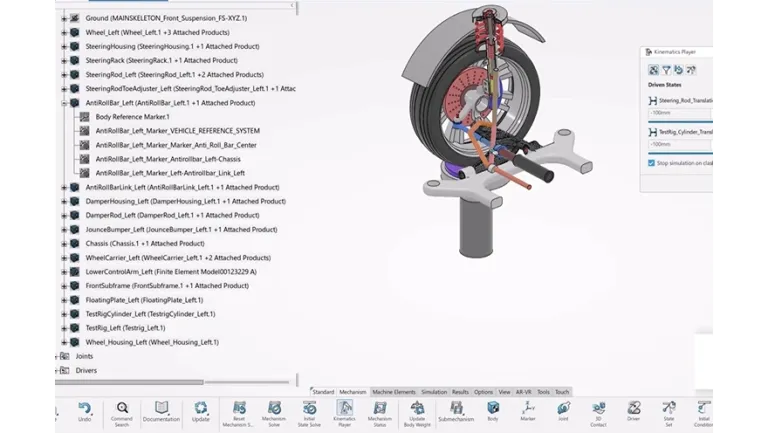Expand the Wheel_Left tree node
The height and width of the screenshot is (433, 768).
64,32
